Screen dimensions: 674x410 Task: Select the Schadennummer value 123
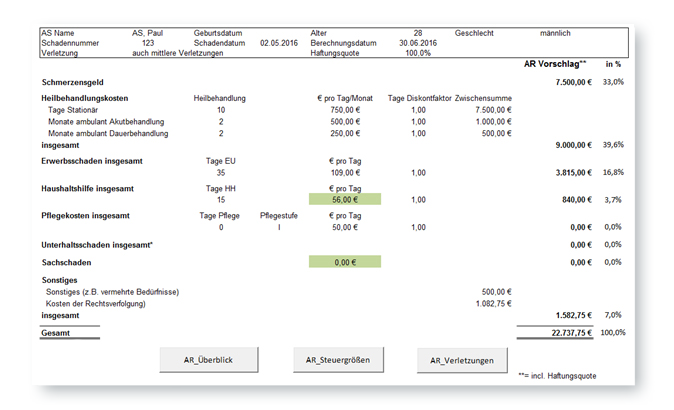pos(148,44)
